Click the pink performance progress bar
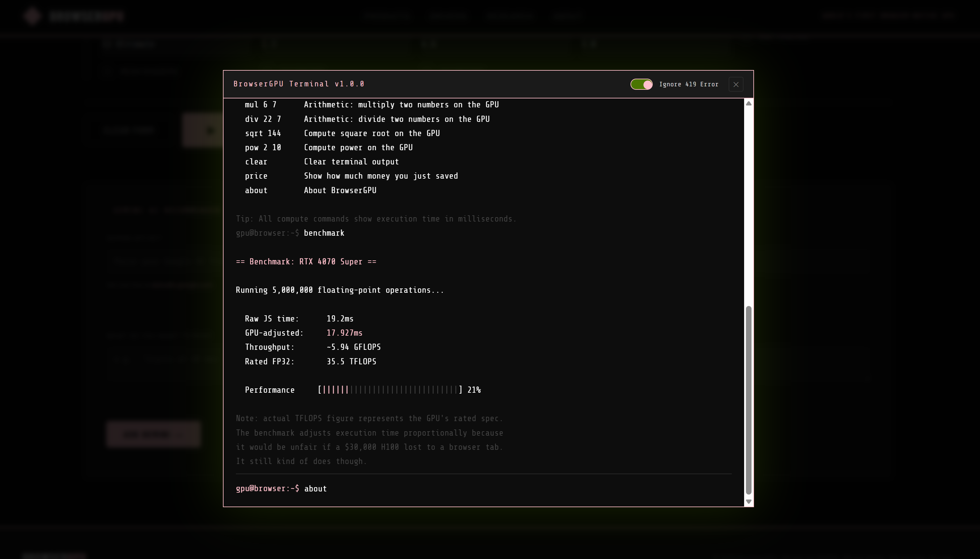The height and width of the screenshot is (559, 980). point(335,390)
